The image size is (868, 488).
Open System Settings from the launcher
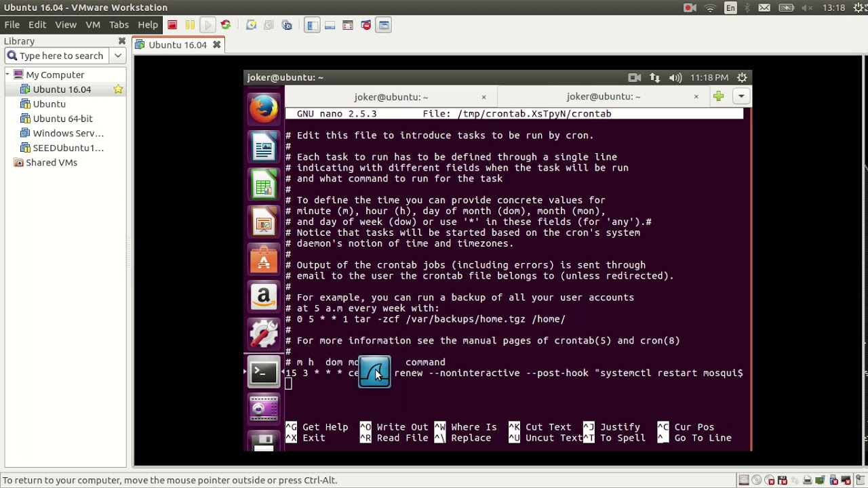(x=264, y=333)
